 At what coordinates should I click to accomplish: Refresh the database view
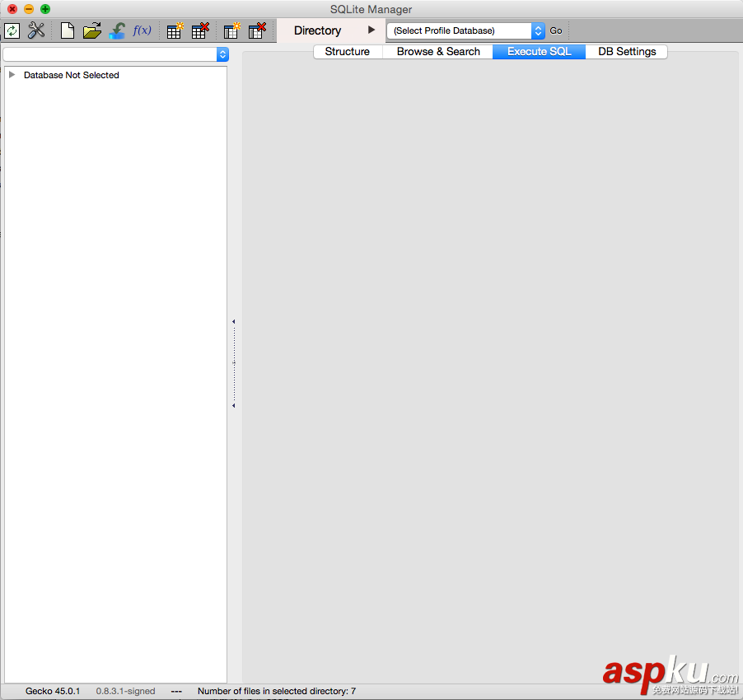pyautogui.click(x=12, y=30)
